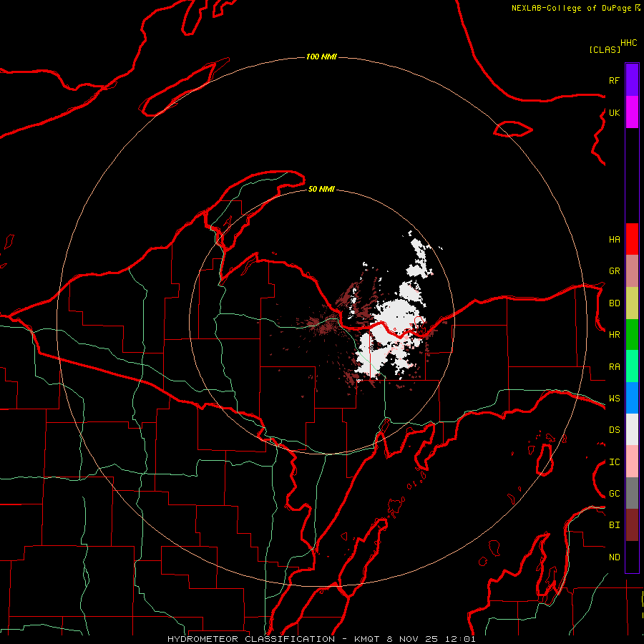Click the 50 NMI range ring label
Viewport: 644px width, 644px height.
pos(321,189)
